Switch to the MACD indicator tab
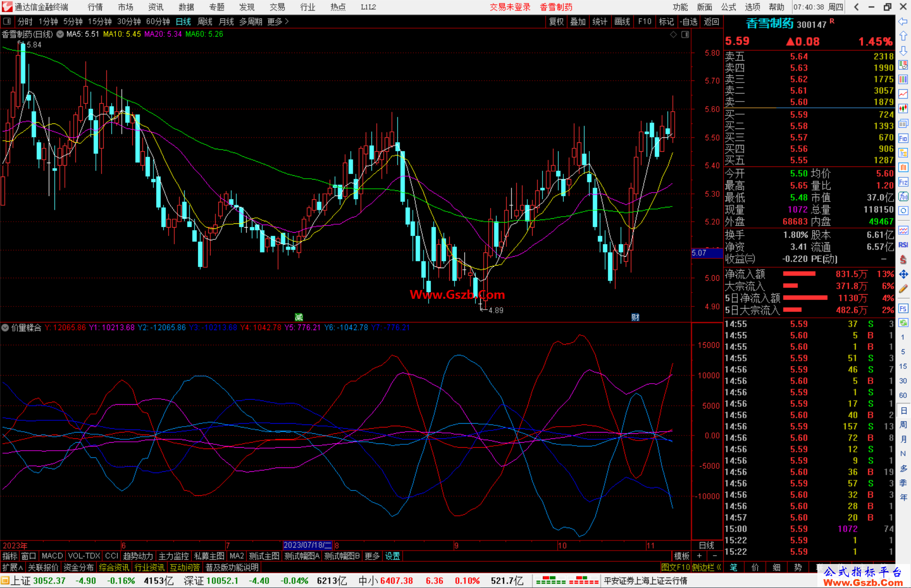Viewport: 911px width, 588px height. pos(52,556)
